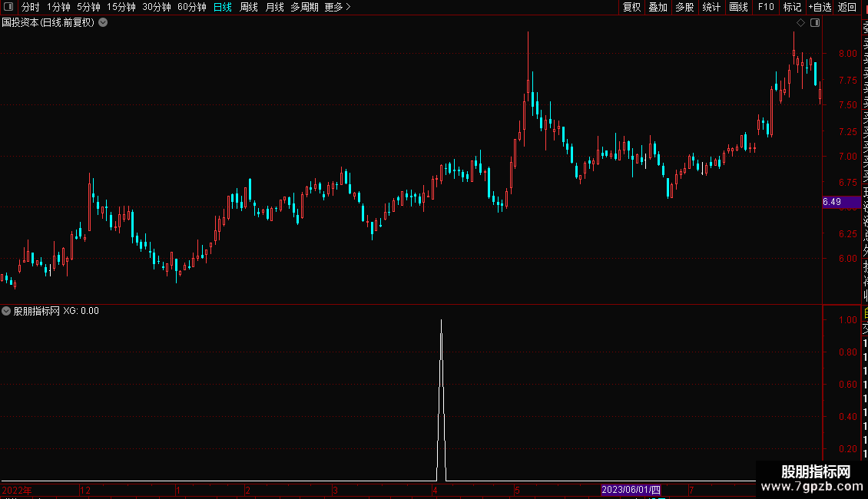Click the 12 month marker on time axis
Viewport: 868px width, 499px height.
[x=85, y=490]
